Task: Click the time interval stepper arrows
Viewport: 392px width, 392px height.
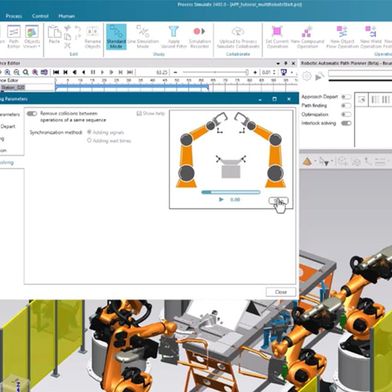Action: click(274, 72)
